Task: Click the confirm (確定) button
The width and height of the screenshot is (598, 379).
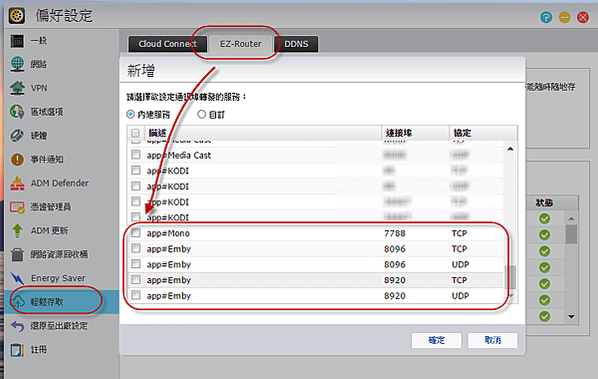Action: click(436, 340)
